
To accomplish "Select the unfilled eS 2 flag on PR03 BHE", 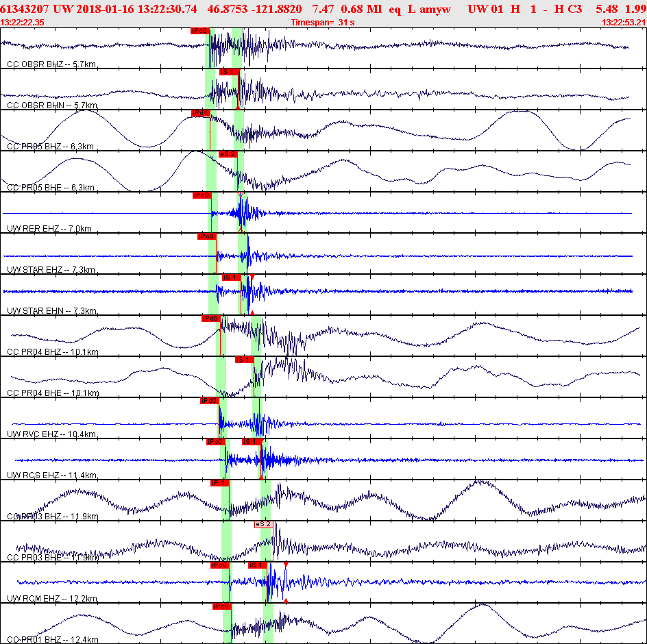I will [264, 524].
